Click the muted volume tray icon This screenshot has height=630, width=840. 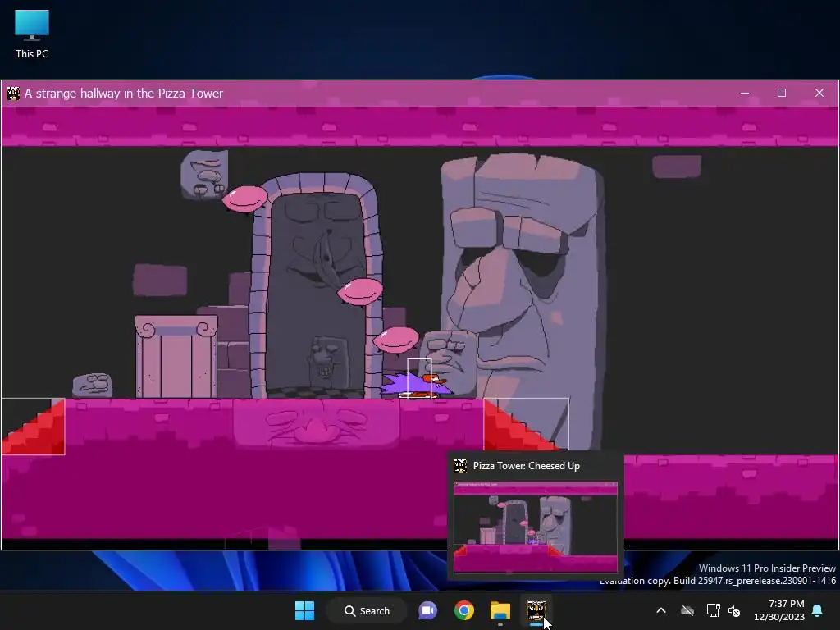click(x=734, y=610)
